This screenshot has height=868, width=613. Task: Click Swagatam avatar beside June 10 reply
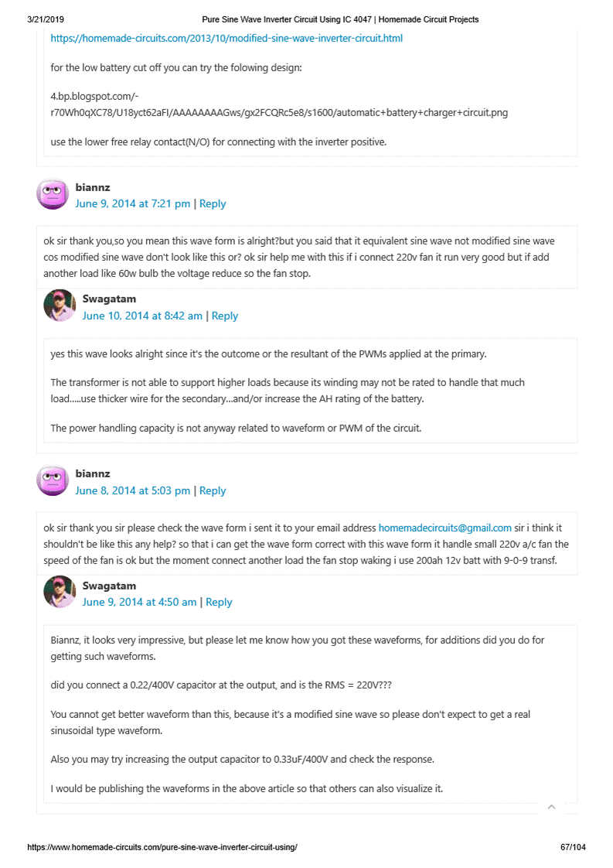60,306
